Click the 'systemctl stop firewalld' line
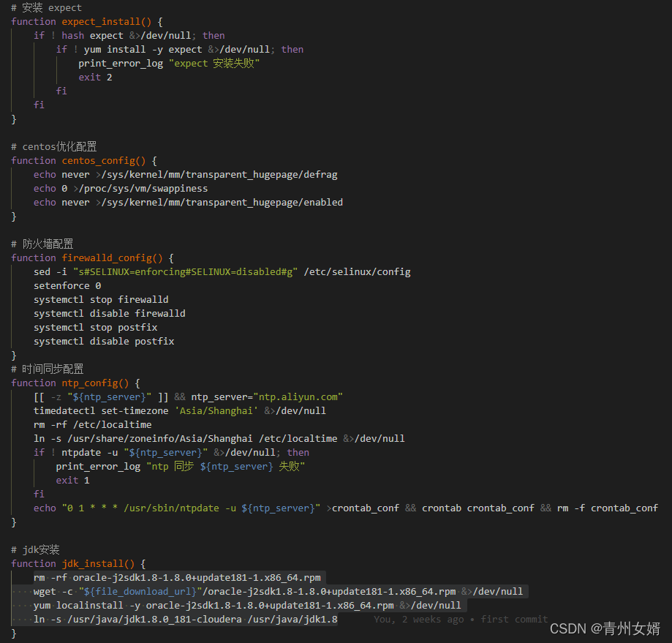The image size is (672, 643). pyautogui.click(x=101, y=300)
